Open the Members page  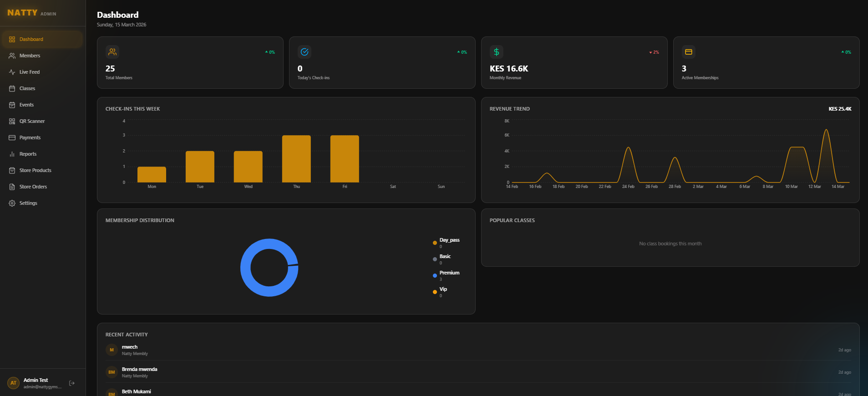[30, 56]
